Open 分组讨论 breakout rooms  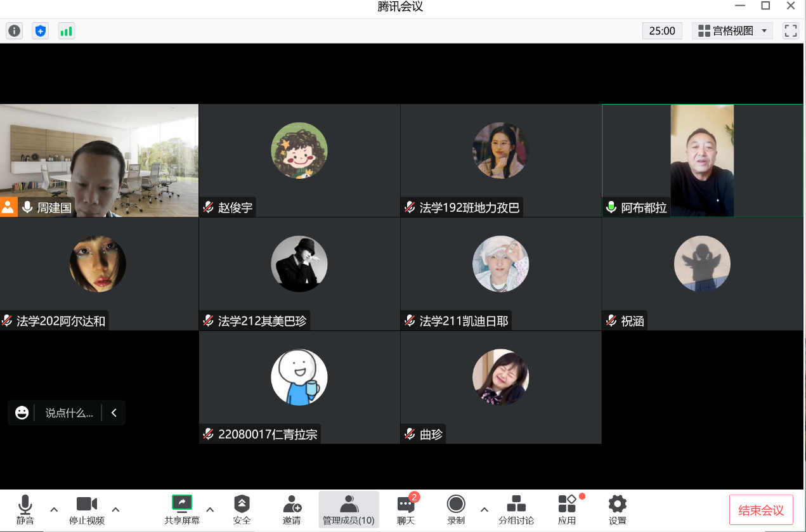516,510
